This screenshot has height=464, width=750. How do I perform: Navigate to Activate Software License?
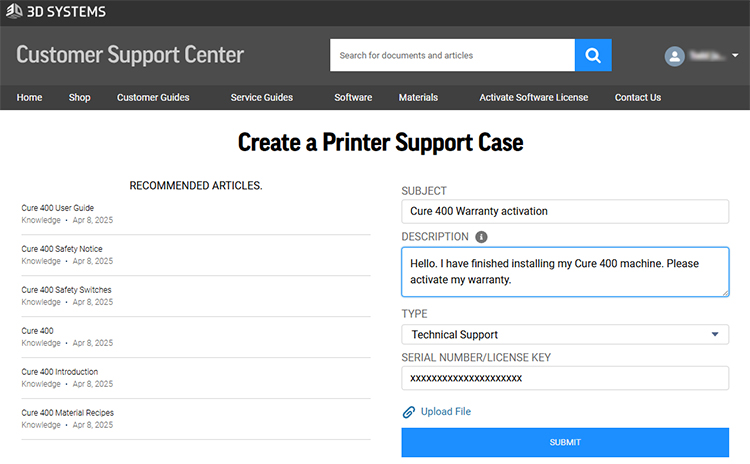tap(533, 98)
